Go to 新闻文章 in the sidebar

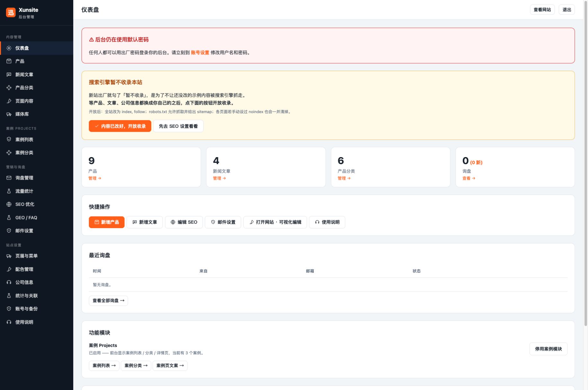(x=37, y=75)
